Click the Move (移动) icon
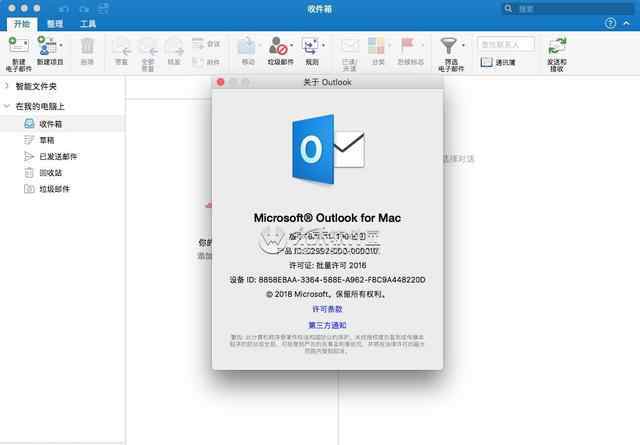 [x=247, y=46]
